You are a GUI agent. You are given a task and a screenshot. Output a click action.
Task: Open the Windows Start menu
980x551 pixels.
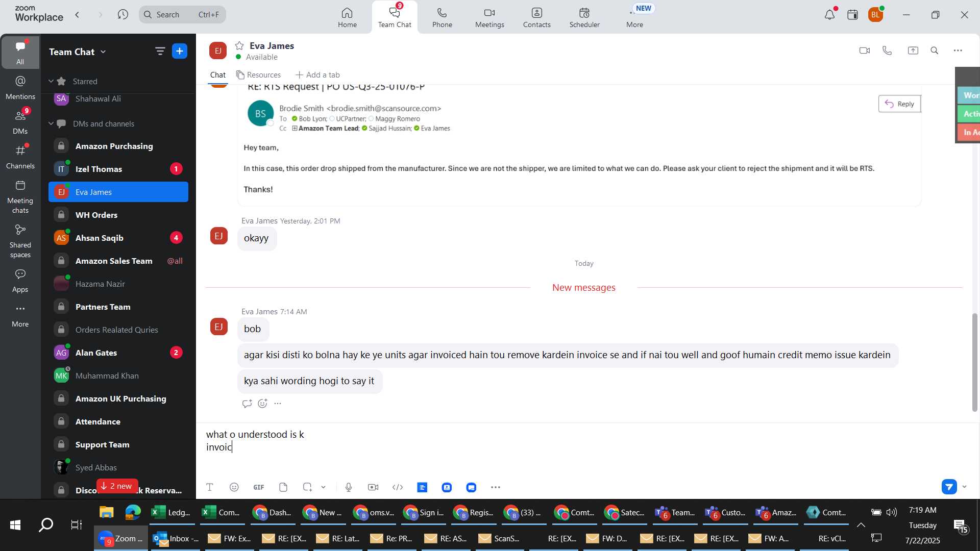pos(15,524)
